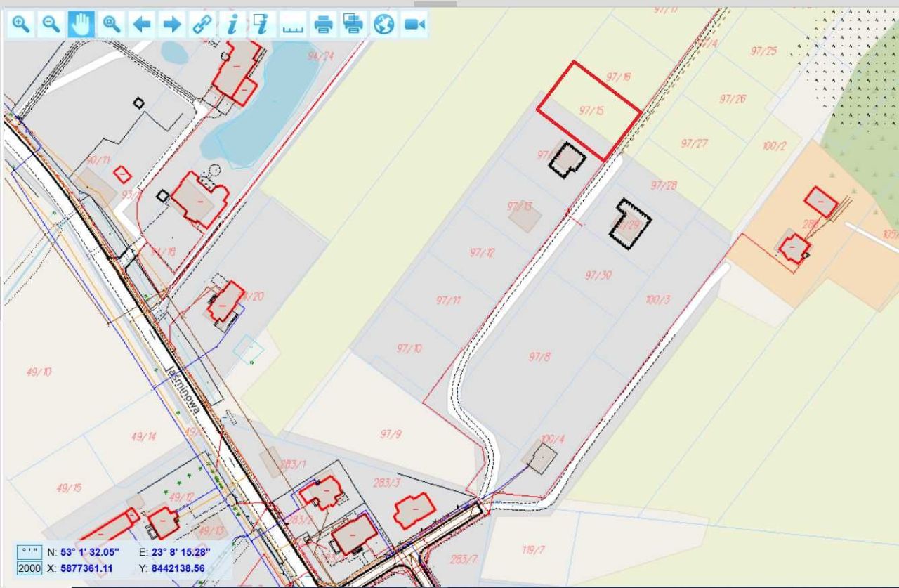899x588 pixels.
Task: Click parcel label 97/26
Action: pyautogui.click(x=733, y=99)
